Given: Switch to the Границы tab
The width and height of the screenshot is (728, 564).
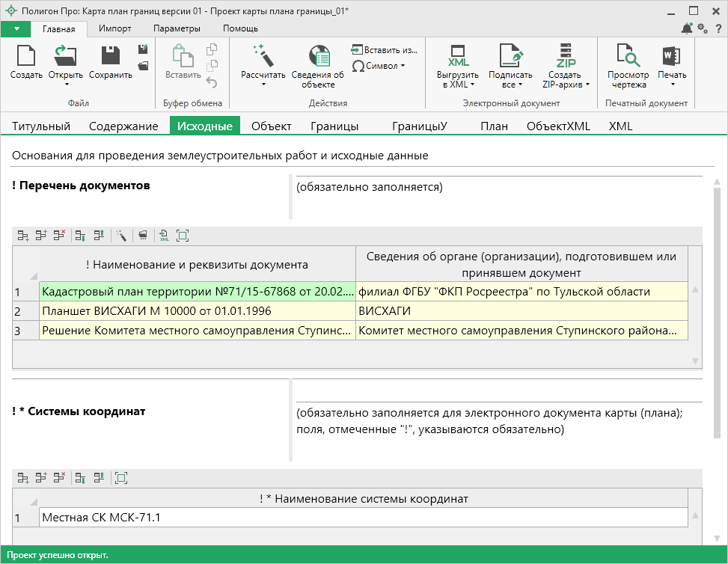Looking at the screenshot, I should click(334, 126).
